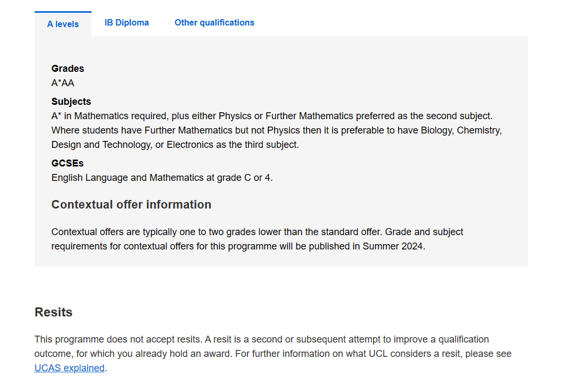The image size is (562, 392).
Task: Click the GCSEs heading
Action: [x=68, y=163]
